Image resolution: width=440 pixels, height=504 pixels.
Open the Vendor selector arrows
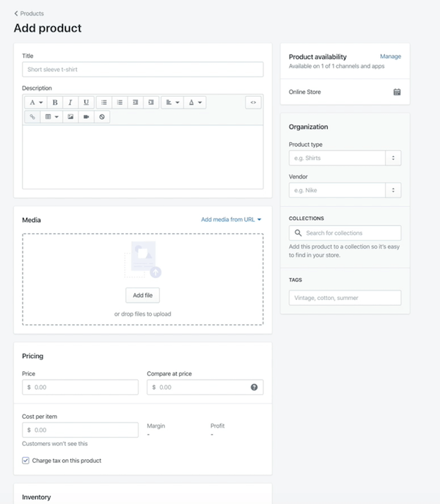click(393, 190)
